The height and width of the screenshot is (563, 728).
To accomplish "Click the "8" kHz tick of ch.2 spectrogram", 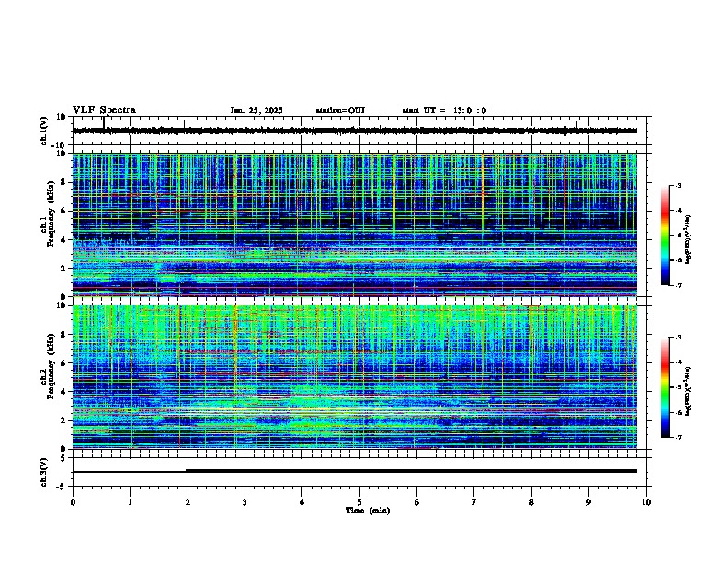I will tap(64, 335).
